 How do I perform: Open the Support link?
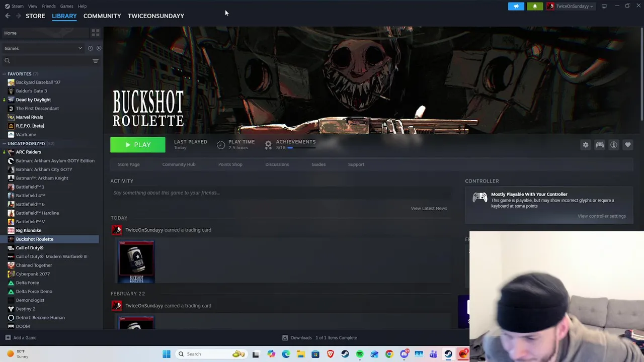click(356, 164)
